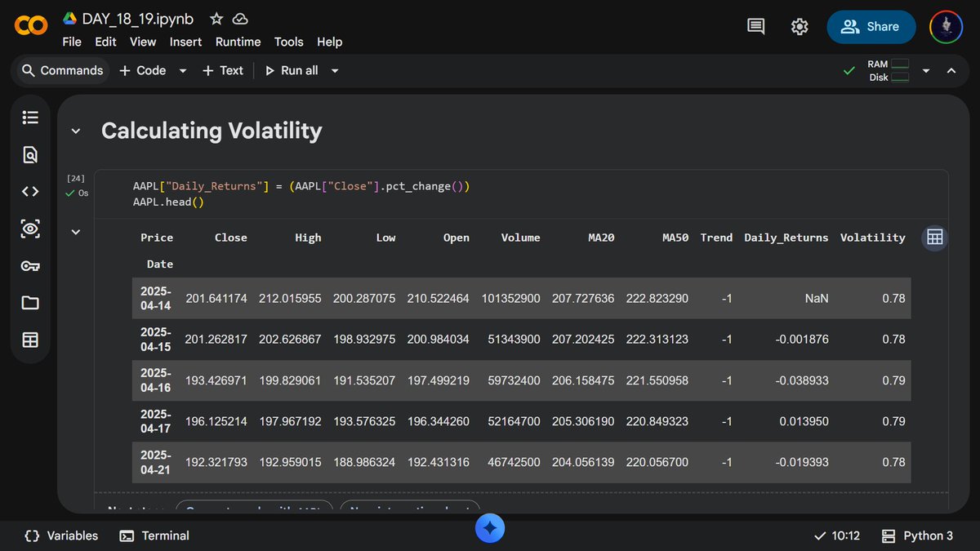Click the Daily_Returns value 0.013950

[804, 421]
